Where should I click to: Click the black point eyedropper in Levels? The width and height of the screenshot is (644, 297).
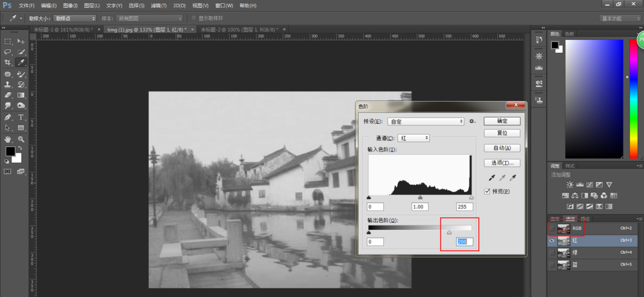[x=491, y=178]
